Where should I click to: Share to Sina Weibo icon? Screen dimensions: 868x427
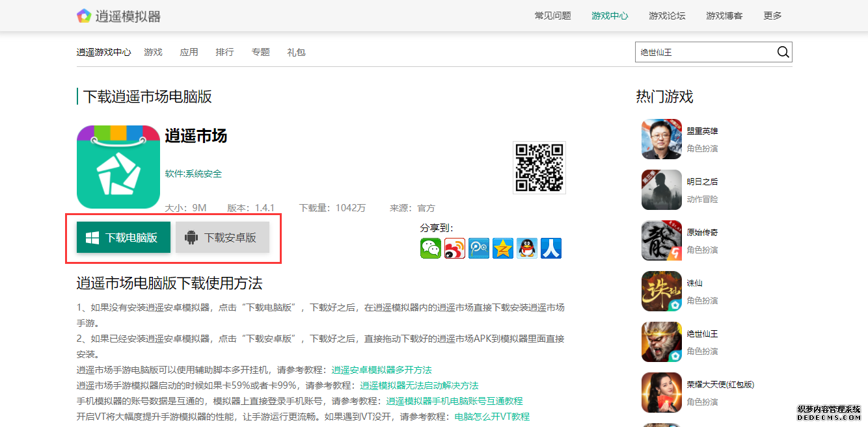tap(455, 248)
